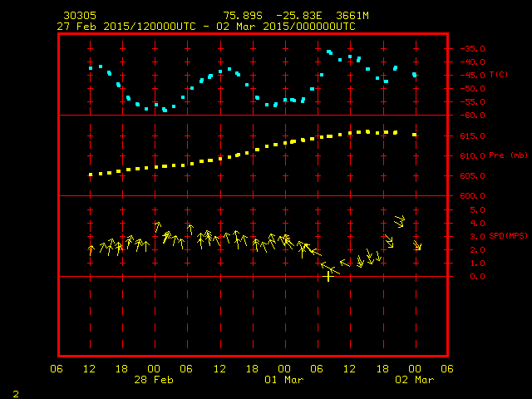Click the 00 hour label above 01 Mar
532x399 pixels.
tap(284, 369)
